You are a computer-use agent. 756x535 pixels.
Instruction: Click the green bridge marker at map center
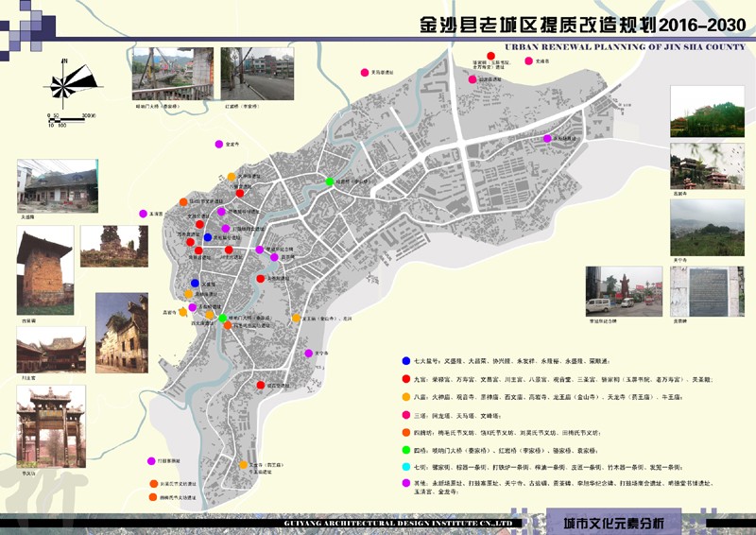click(329, 181)
